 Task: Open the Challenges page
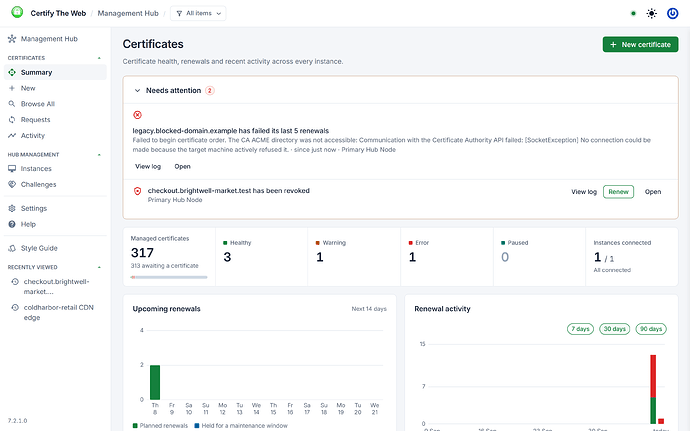[x=55, y=184]
